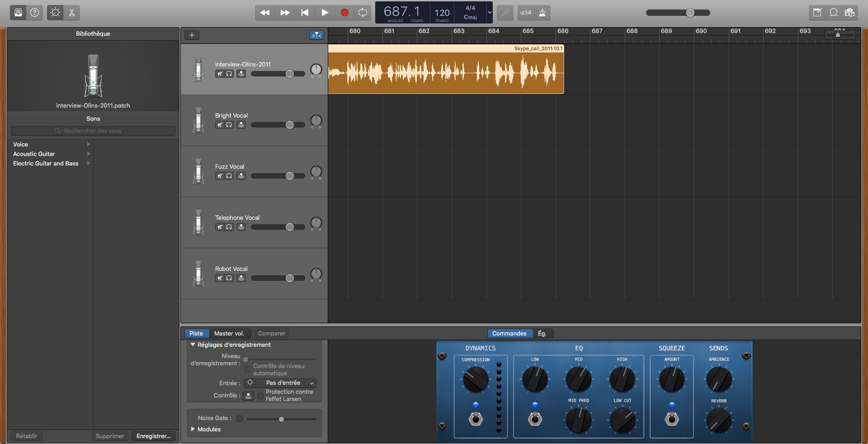Open the Loop Browser icon
Viewport: 868px width, 444px height.
[x=834, y=13]
